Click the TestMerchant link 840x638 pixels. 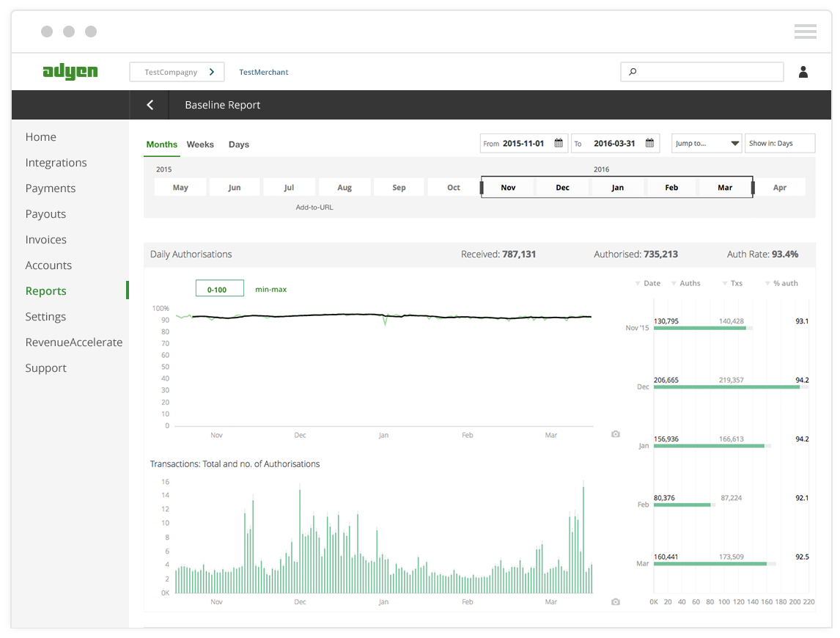(x=264, y=72)
